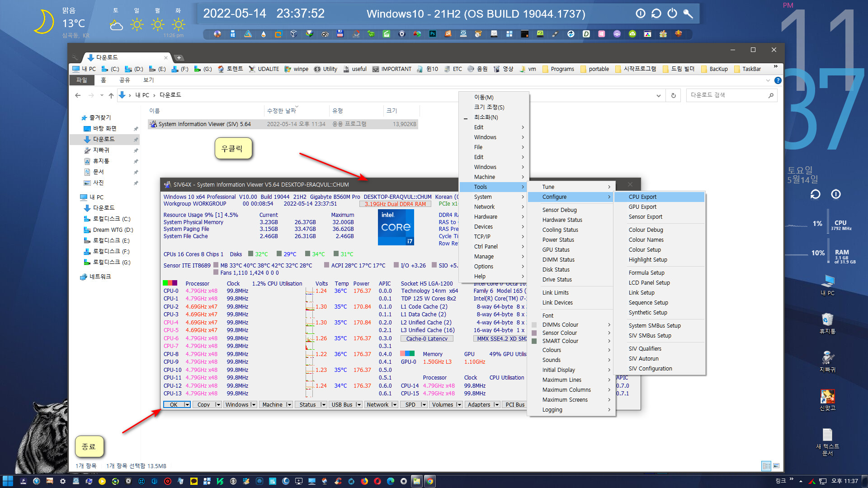Open dropdown arrow next to SIV Status button
This screenshot has height=488, width=868.
click(x=323, y=405)
